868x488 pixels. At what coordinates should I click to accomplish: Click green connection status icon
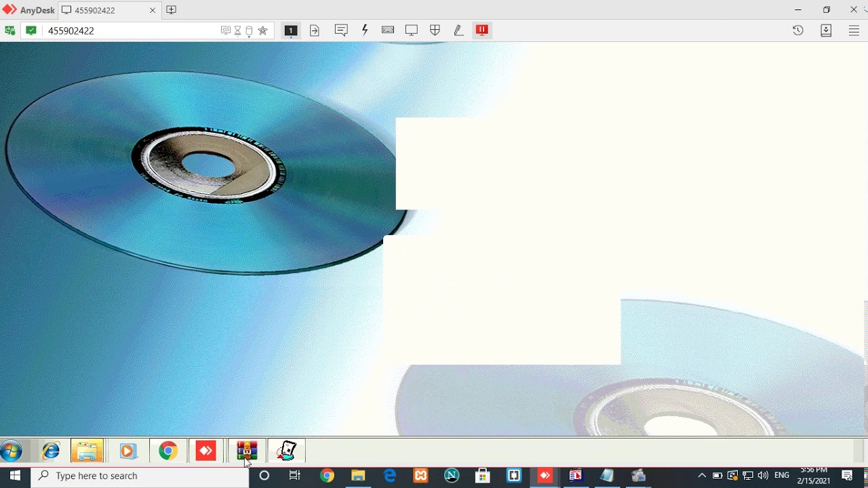(x=9, y=30)
